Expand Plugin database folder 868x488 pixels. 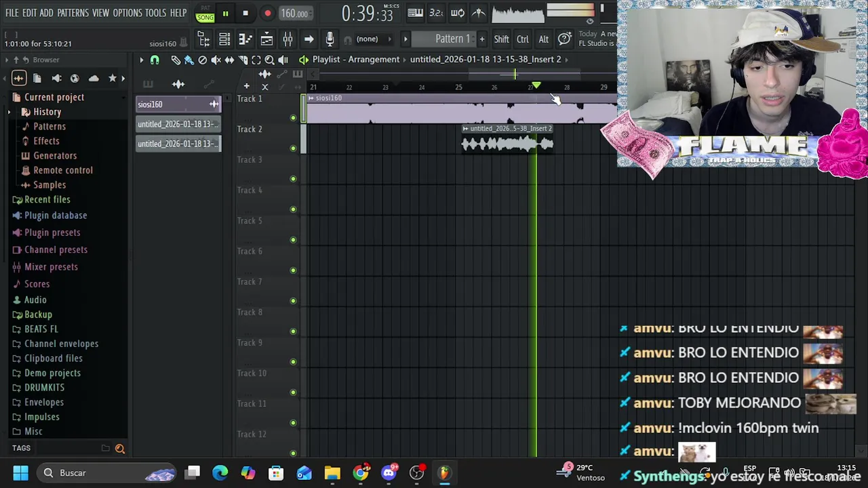[x=56, y=216]
